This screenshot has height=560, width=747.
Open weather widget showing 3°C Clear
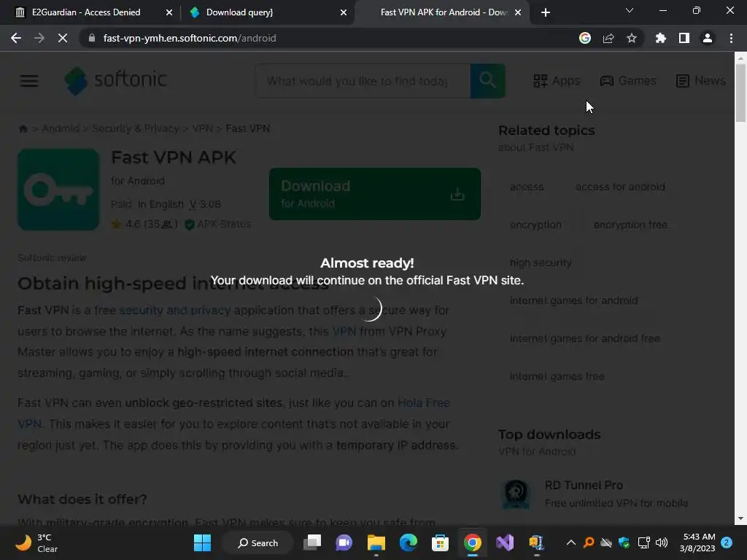[x=36, y=542]
